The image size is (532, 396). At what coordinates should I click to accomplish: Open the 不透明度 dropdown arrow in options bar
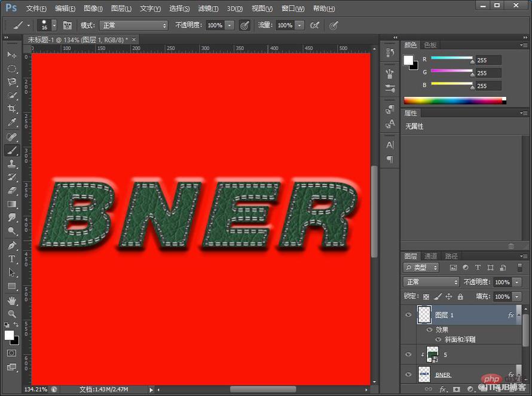click(230, 26)
